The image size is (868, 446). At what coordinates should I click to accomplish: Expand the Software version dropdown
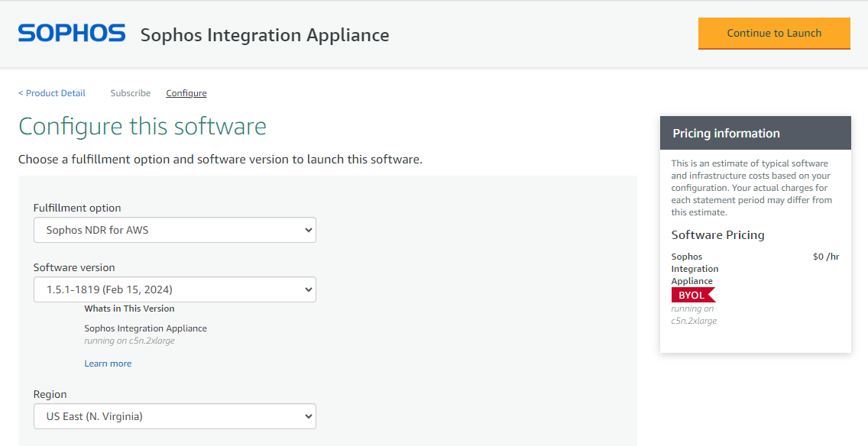coord(174,289)
